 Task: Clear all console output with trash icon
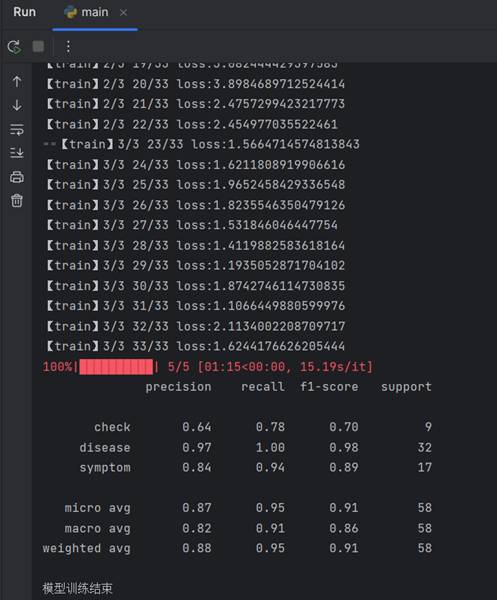tap(17, 201)
